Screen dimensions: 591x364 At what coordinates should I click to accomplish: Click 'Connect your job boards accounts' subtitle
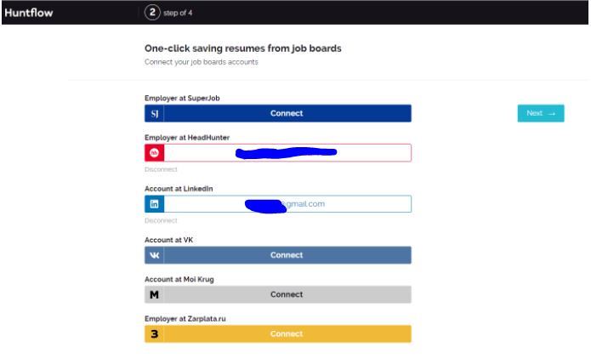click(x=202, y=62)
